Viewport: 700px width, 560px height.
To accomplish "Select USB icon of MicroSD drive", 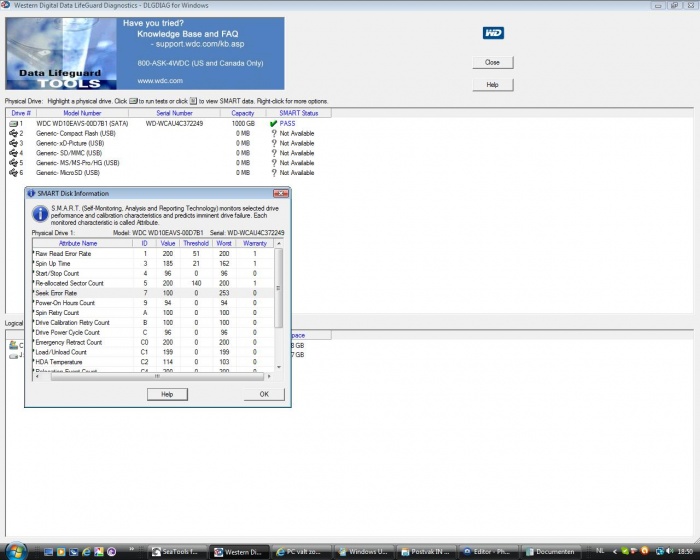I will (13, 173).
